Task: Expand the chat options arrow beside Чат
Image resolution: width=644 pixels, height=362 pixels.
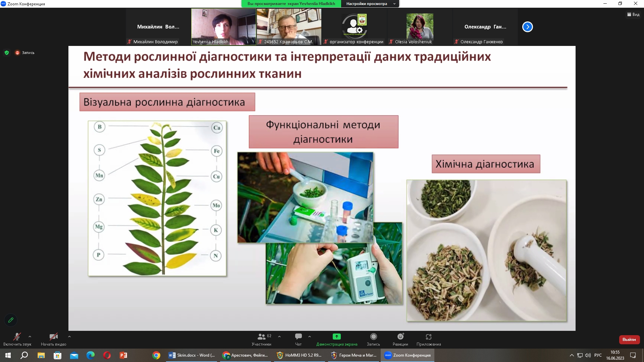Action: 310,337
